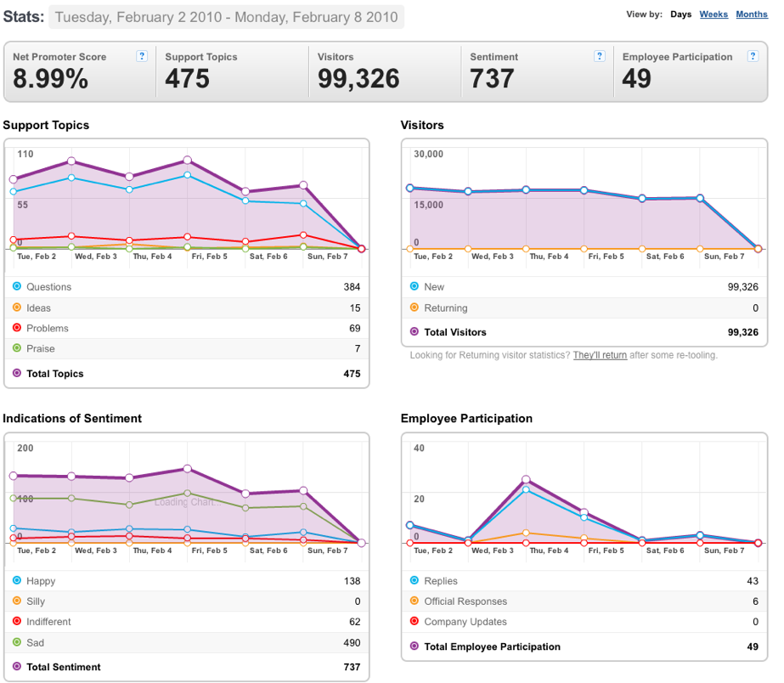Click the Visitors summary tile showing 99,326
This screenshot has width=784, height=683.
point(385,71)
